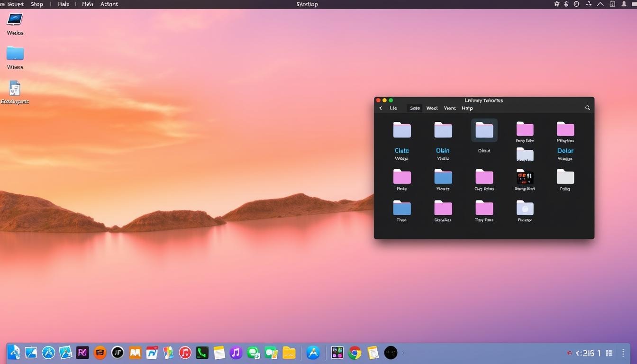
Task: Click the star icon in menu bar tray
Action: [557, 4]
